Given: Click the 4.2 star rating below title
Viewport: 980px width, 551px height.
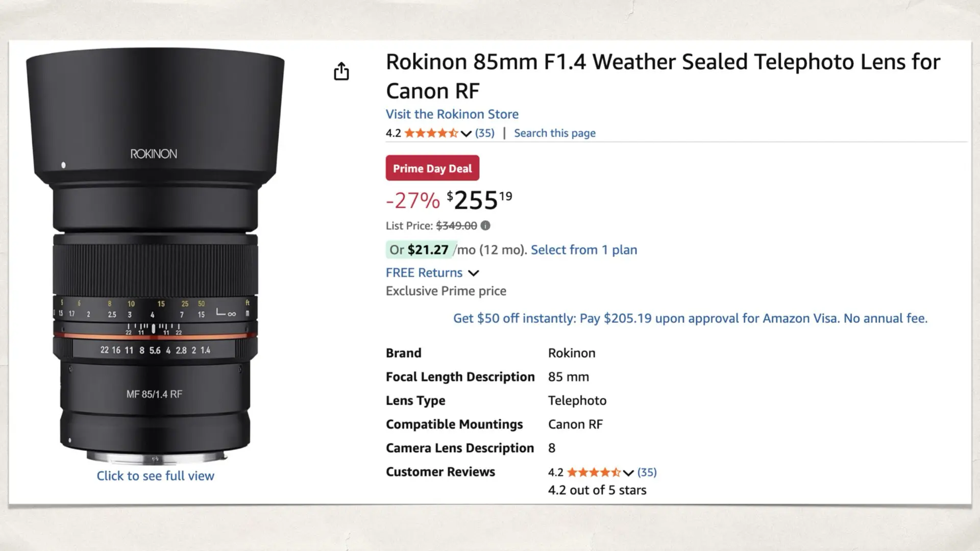Looking at the screenshot, I should [x=430, y=133].
